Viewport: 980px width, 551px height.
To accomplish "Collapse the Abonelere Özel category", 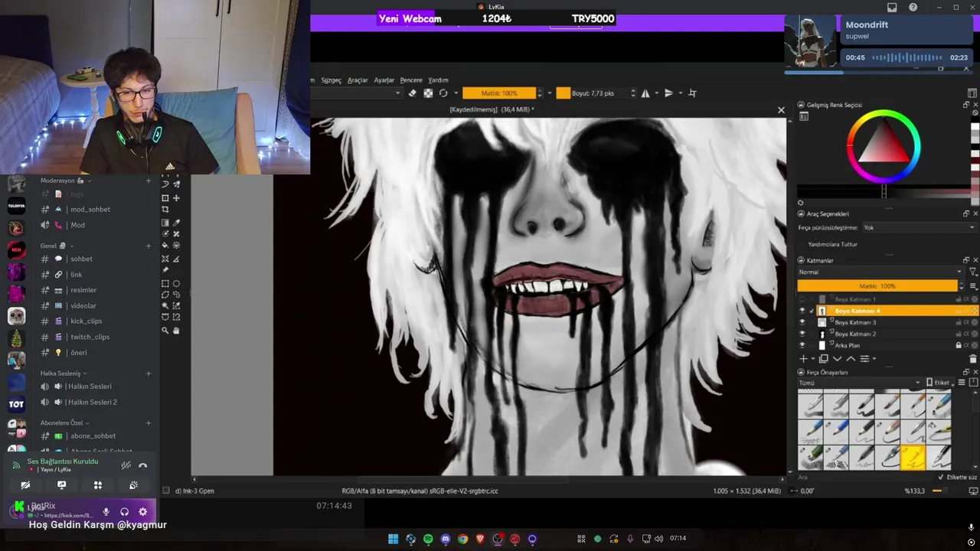I will (x=65, y=422).
